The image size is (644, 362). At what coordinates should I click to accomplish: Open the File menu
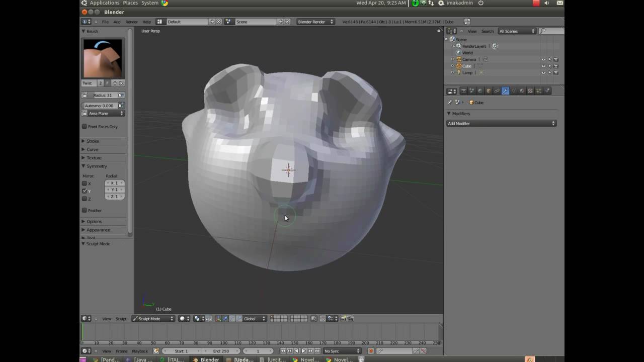[x=105, y=22]
